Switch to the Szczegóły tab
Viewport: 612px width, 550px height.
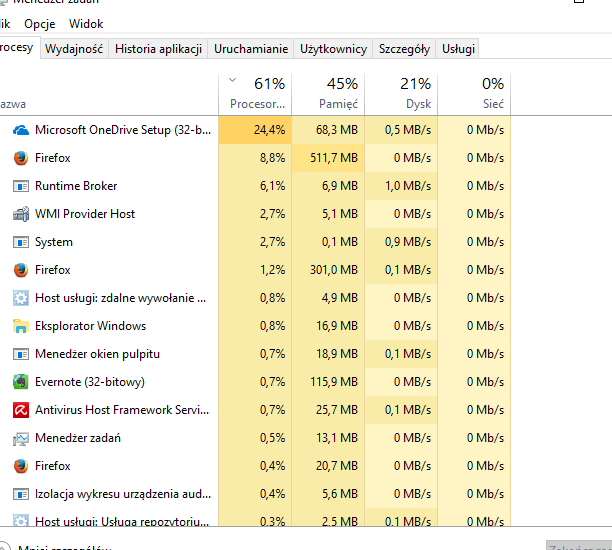404,49
